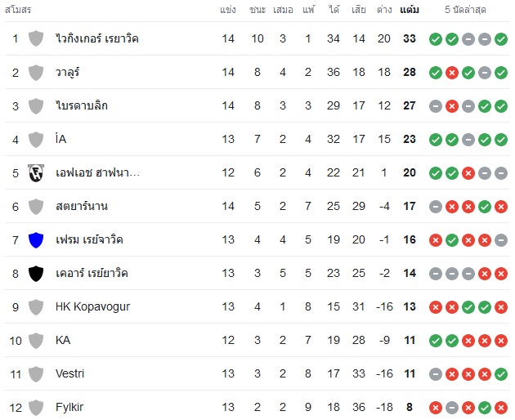Screen dimensions: 515x420
Task: Click the gray shield icon beside KA
Action: (x=36, y=341)
